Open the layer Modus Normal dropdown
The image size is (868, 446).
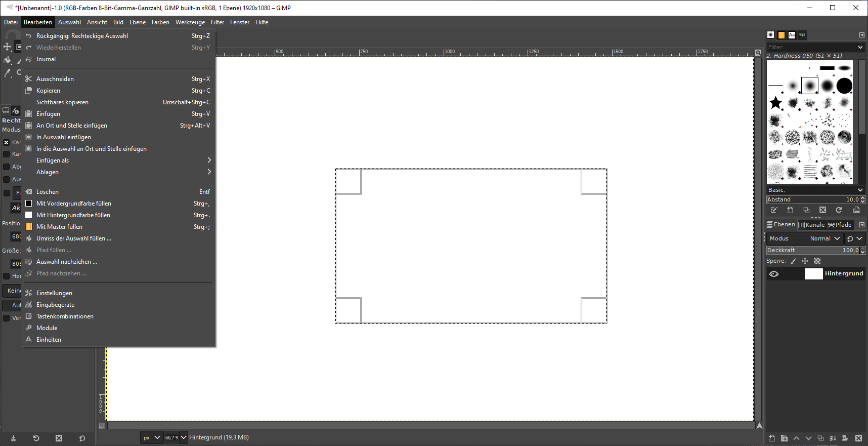tap(824, 238)
